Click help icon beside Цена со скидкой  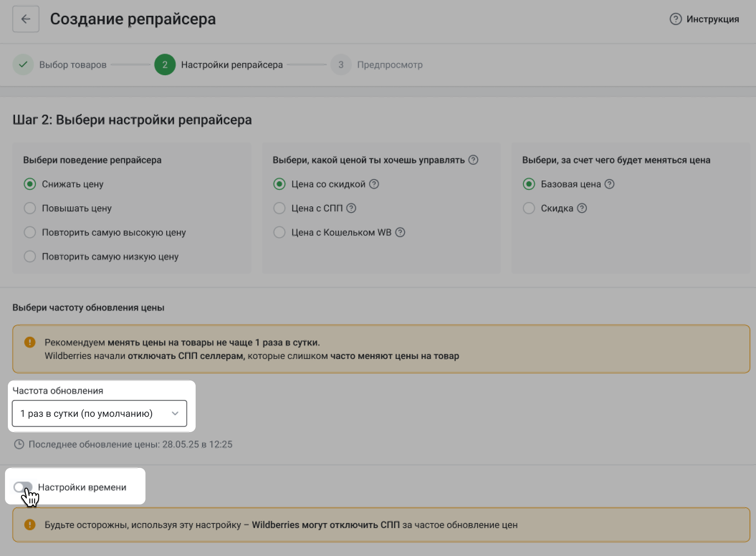[x=374, y=184]
